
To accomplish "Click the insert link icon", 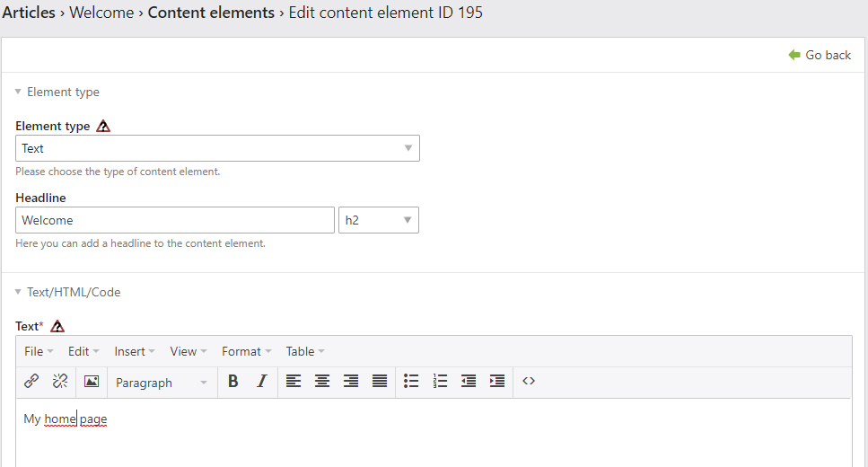I will click(31, 381).
